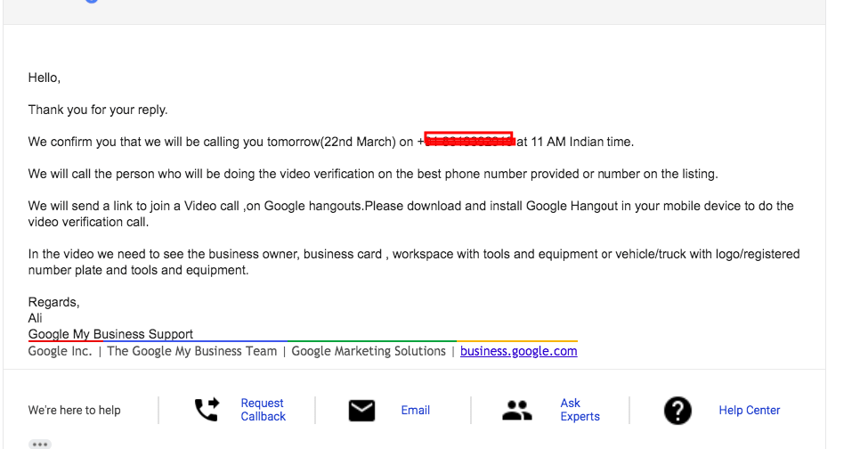This screenshot has width=868, height=449.
Task: Click the line about calling tomorrow 22nd March
Action: click(x=331, y=142)
